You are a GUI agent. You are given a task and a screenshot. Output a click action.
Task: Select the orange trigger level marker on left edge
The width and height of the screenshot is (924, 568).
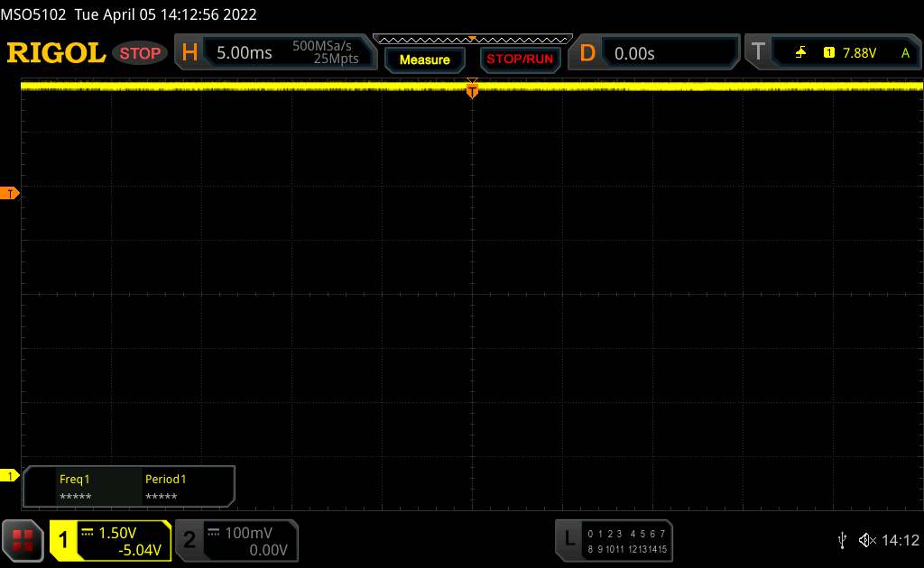click(10, 194)
